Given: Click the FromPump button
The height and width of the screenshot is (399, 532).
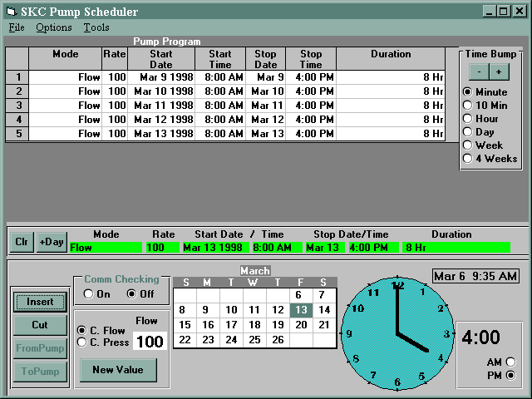Looking at the screenshot, I should tap(40, 348).
